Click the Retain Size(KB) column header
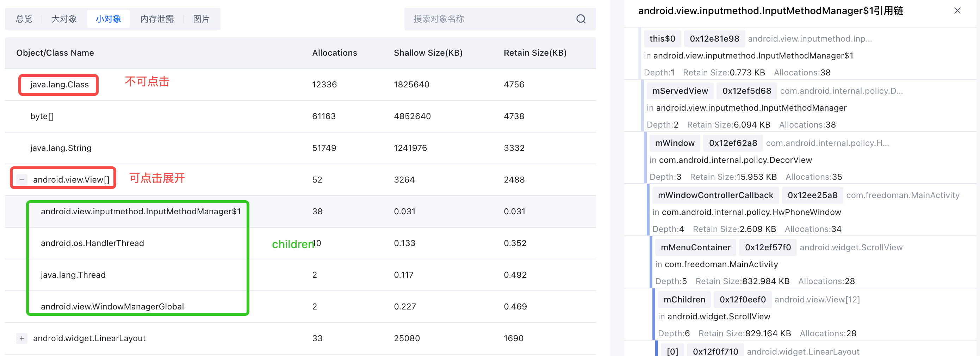The height and width of the screenshot is (356, 980). tap(535, 53)
